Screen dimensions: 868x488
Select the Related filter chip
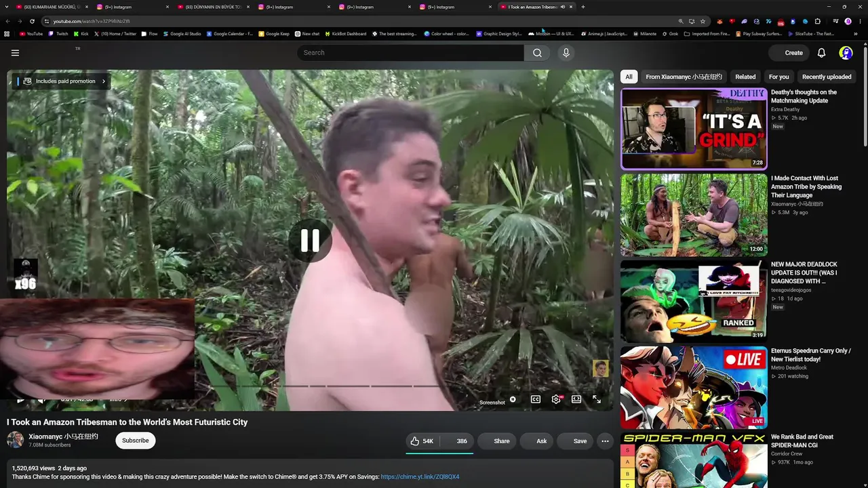click(x=745, y=77)
